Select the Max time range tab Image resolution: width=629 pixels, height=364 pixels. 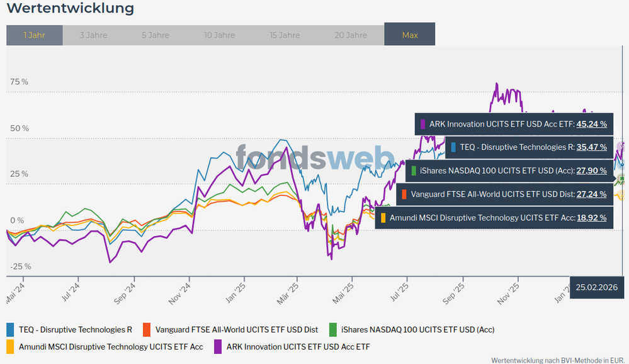pos(409,34)
